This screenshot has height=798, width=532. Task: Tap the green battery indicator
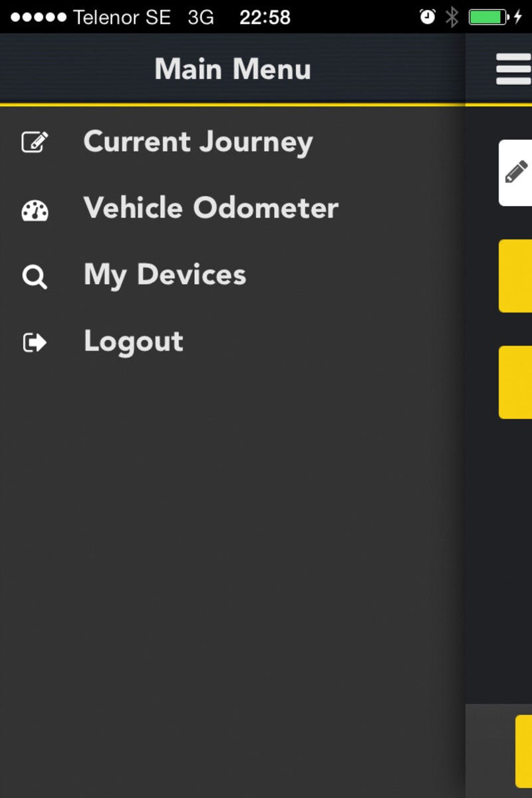[489, 17]
